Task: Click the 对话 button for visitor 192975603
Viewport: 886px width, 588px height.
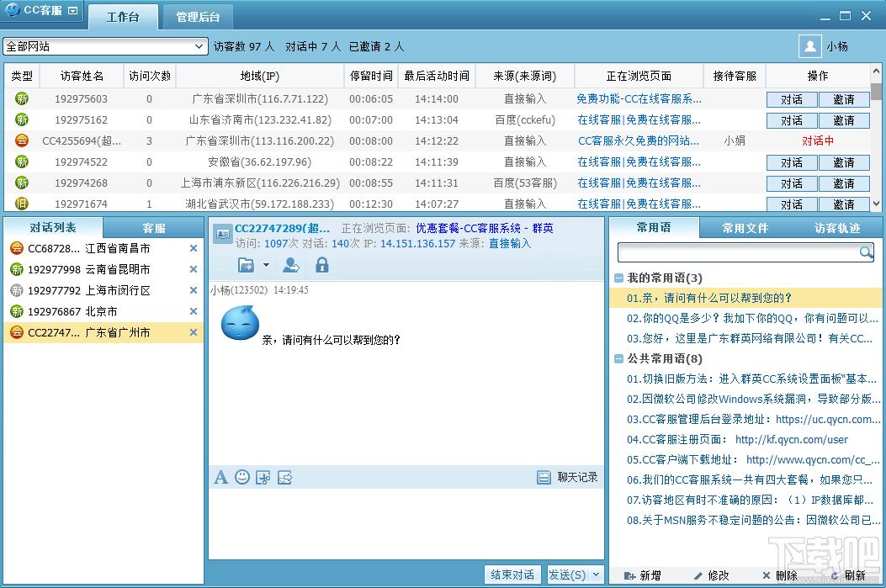Action: coord(792,99)
